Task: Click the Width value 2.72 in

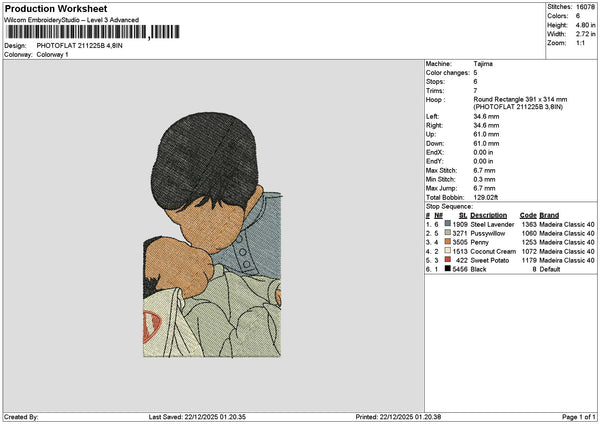Action: point(585,34)
